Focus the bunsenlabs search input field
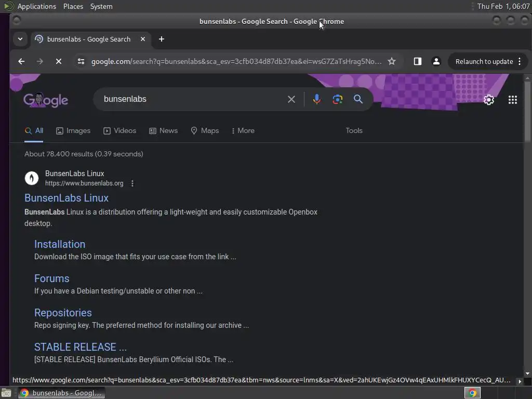This screenshot has height=399, width=532. coord(193,99)
